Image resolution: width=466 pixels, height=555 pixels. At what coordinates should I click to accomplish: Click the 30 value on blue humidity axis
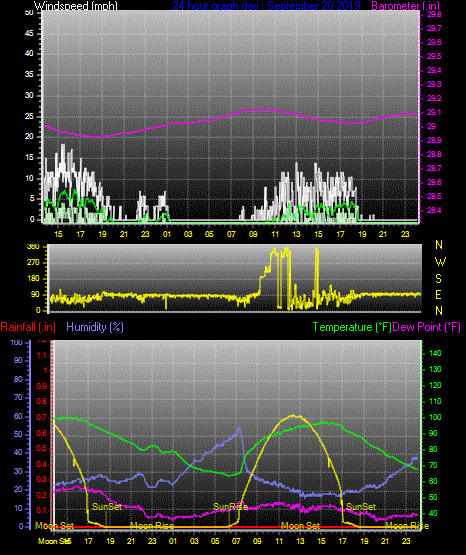18,471
